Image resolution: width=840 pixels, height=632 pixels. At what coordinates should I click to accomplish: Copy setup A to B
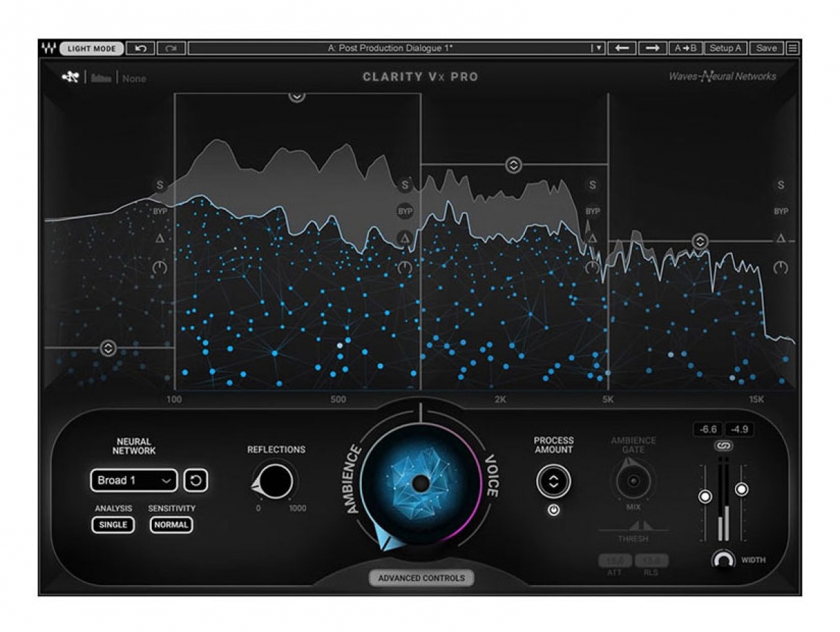coord(685,48)
